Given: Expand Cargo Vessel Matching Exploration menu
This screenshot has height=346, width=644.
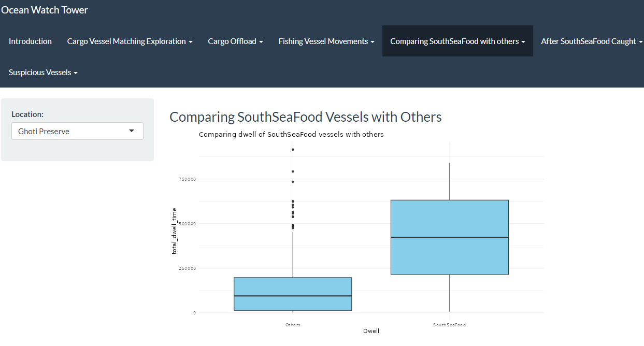Looking at the screenshot, I should click(x=130, y=41).
